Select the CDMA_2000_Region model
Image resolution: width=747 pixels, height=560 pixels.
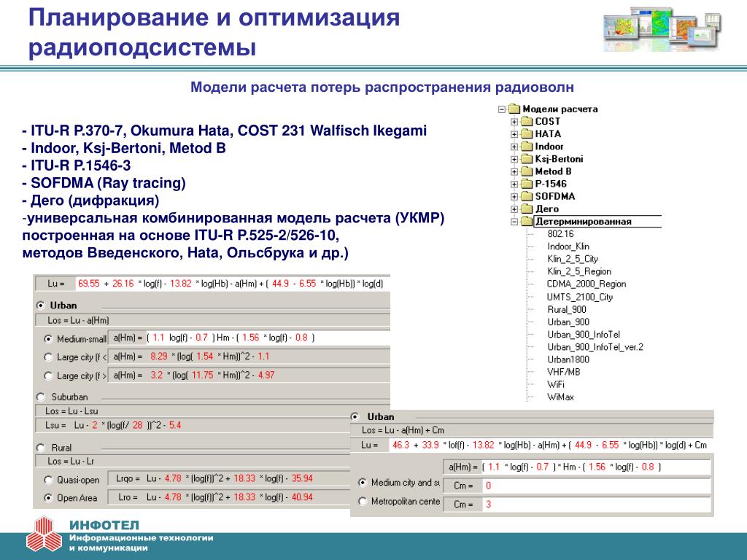point(587,284)
